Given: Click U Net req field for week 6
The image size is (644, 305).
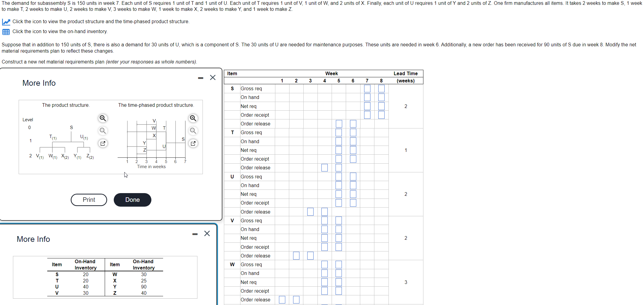Looking at the screenshot, I should 353,194.
